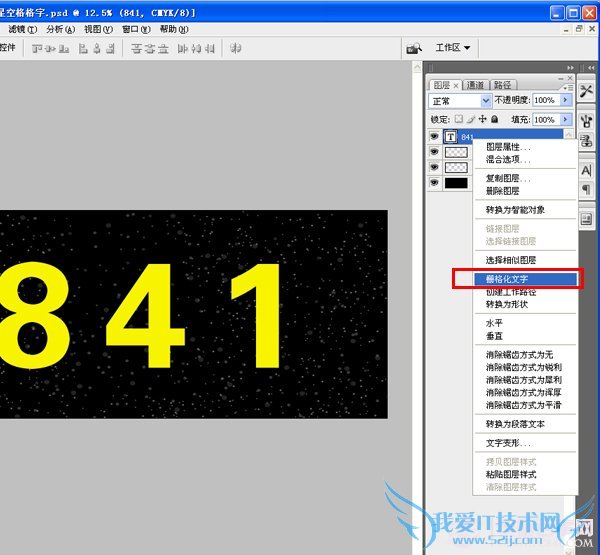Open the Layer Comps dock icon

coord(586,219)
